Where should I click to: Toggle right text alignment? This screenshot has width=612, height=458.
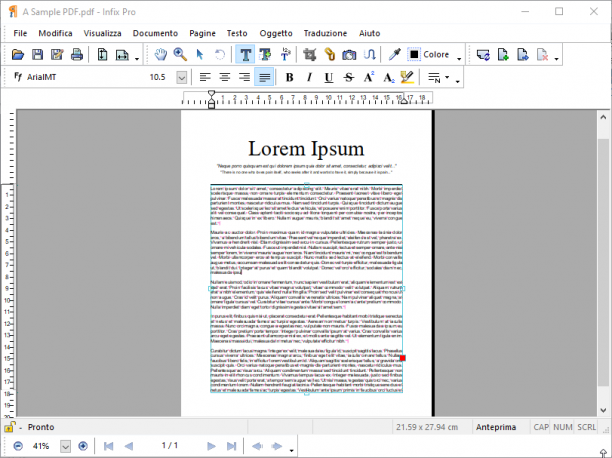[x=244, y=77]
